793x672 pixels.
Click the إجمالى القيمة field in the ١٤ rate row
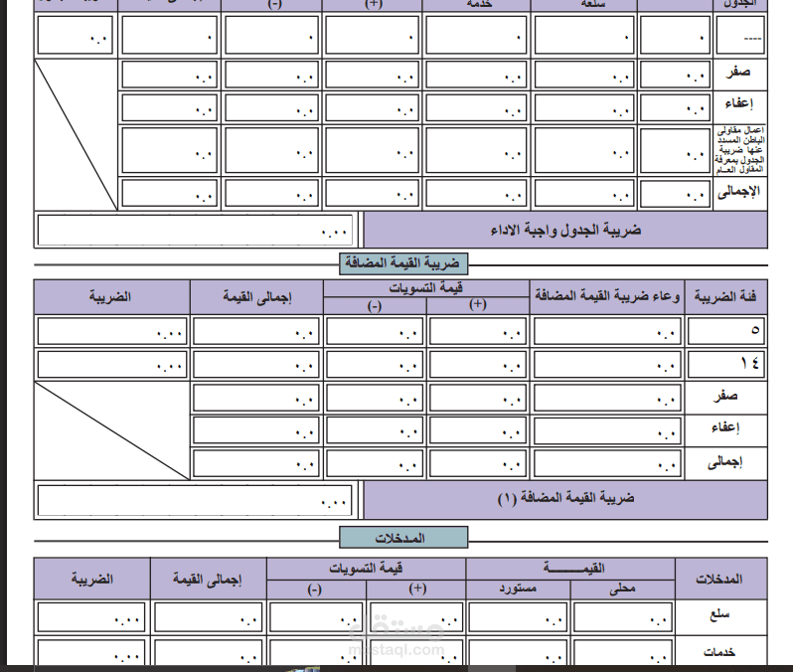pyautogui.click(x=256, y=365)
